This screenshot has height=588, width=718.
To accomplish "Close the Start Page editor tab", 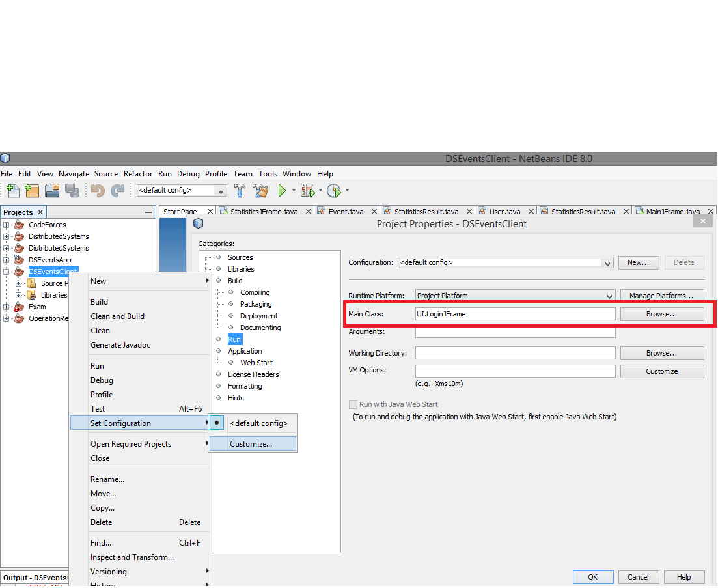I will click(210, 211).
